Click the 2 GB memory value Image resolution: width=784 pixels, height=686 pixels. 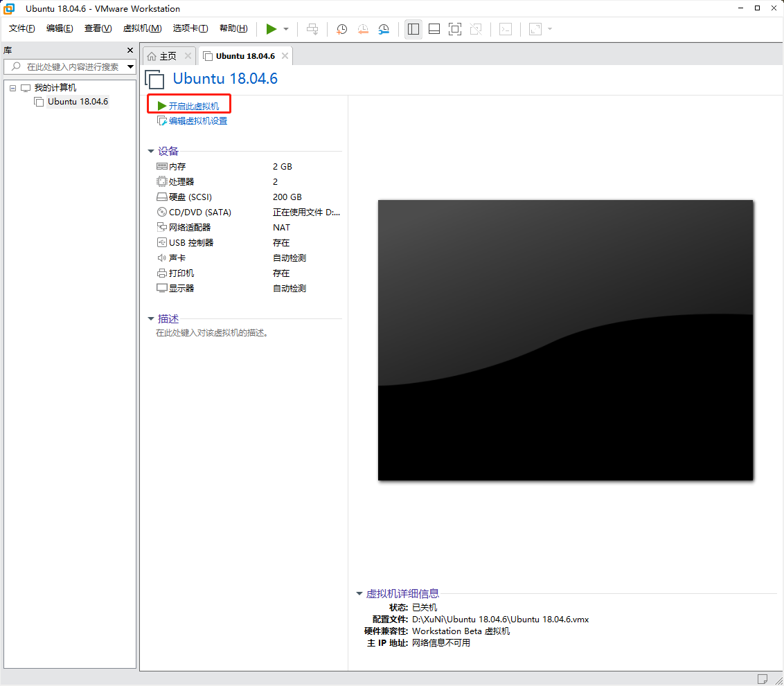pos(283,166)
